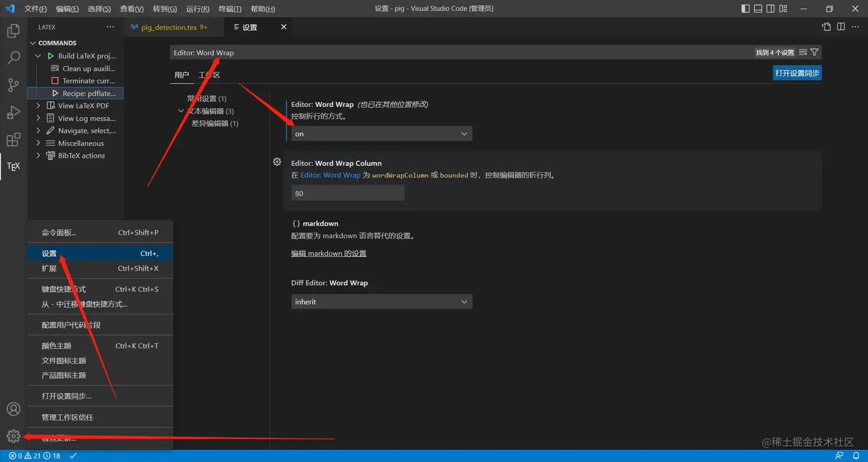Click the 打开设置同步 button
Viewport: 868px width, 462px height.
(x=797, y=73)
